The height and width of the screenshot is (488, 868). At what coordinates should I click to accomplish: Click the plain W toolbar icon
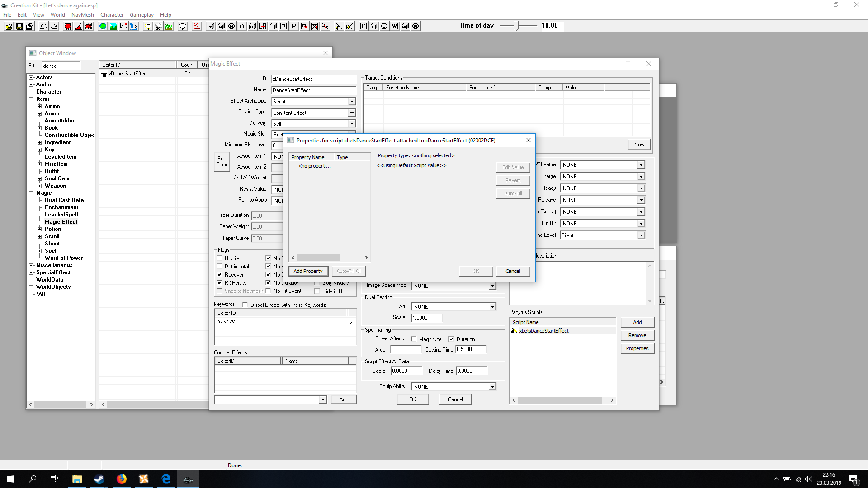click(395, 26)
